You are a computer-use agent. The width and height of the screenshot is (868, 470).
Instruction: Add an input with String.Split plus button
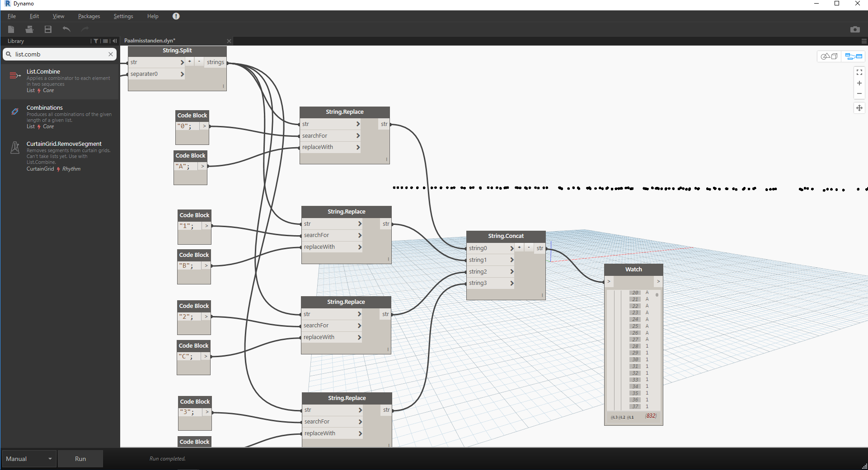(190, 61)
